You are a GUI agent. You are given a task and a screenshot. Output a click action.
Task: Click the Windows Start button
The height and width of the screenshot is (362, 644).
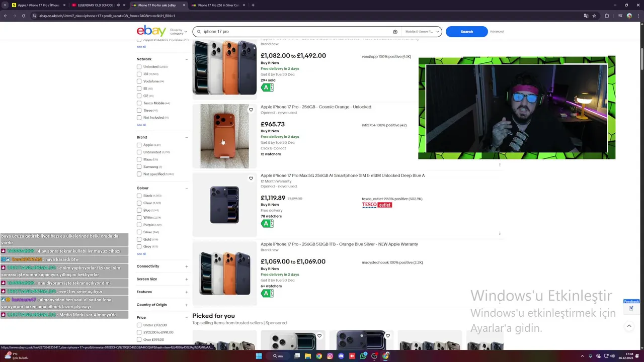click(259, 356)
